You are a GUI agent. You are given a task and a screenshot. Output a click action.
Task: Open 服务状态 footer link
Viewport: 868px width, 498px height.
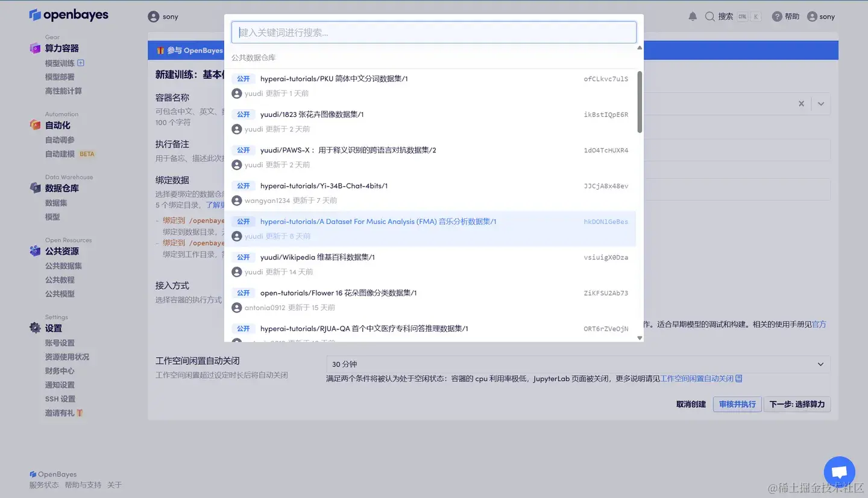pos(44,485)
